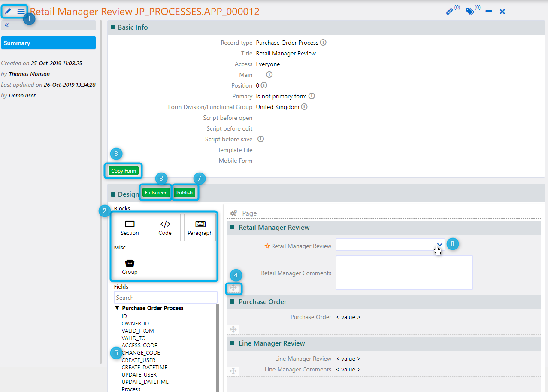Click the info icon beside United Kingdom
The image size is (548, 392).
pos(304,107)
